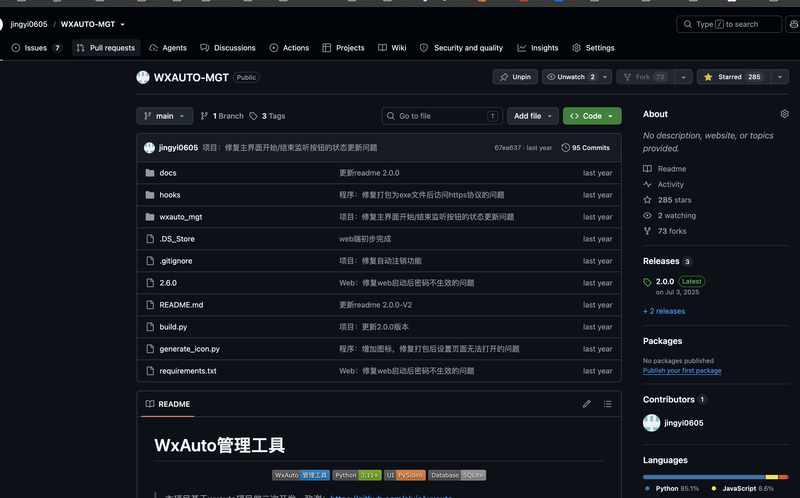This screenshot has height=498, width=800.
Task: Unpin this repository
Action: click(x=515, y=77)
